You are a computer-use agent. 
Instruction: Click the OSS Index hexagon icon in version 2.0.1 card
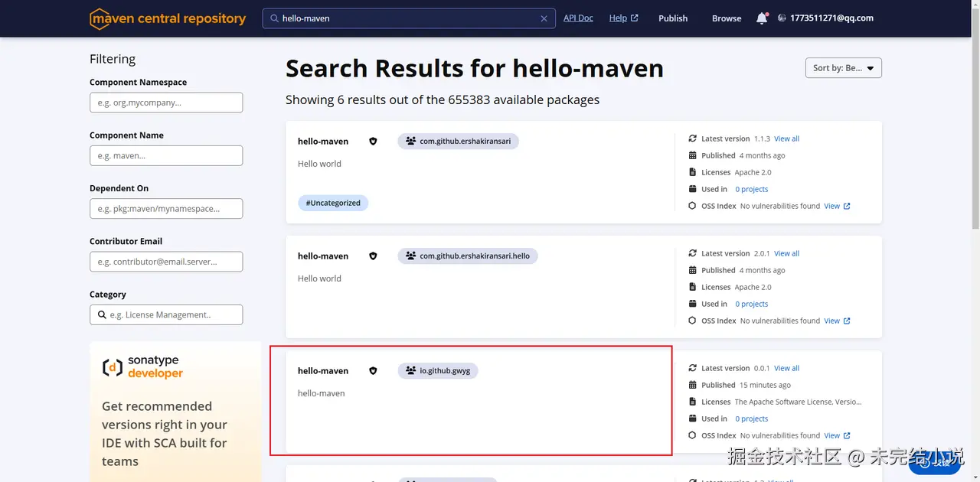pyautogui.click(x=692, y=321)
